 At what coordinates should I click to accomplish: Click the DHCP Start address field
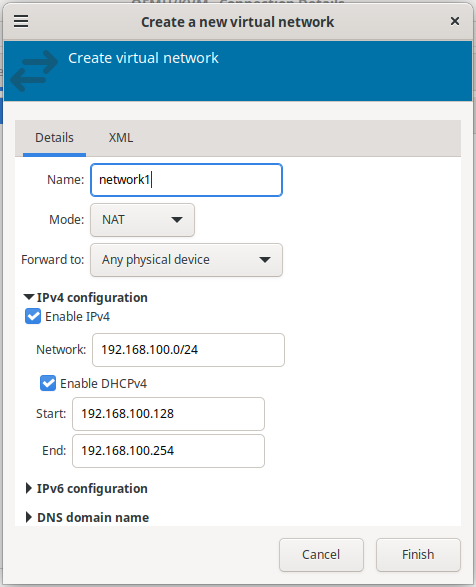coord(168,414)
